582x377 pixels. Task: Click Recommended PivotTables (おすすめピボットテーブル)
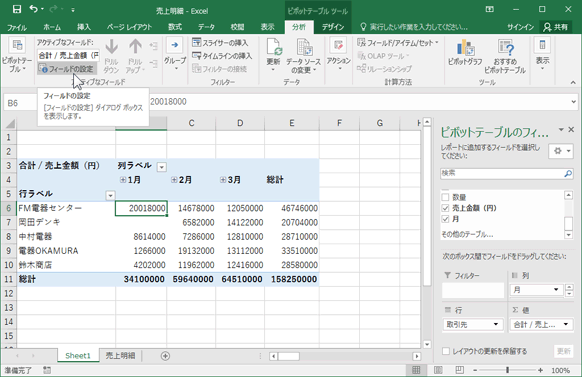505,56
